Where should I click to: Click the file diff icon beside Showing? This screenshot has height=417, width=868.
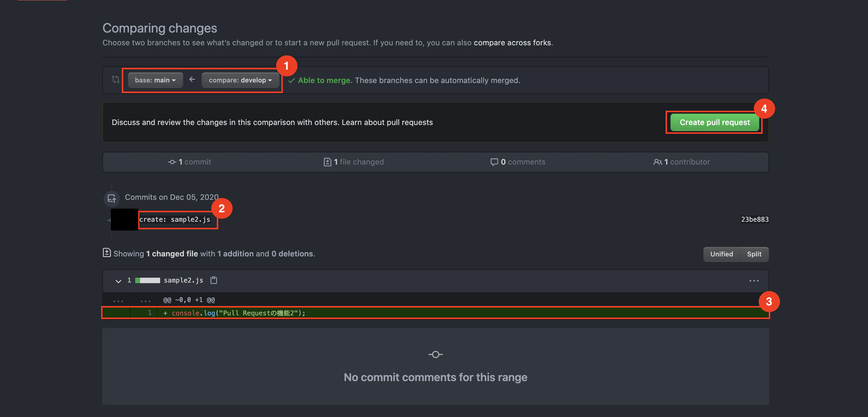pyautogui.click(x=107, y=253)
